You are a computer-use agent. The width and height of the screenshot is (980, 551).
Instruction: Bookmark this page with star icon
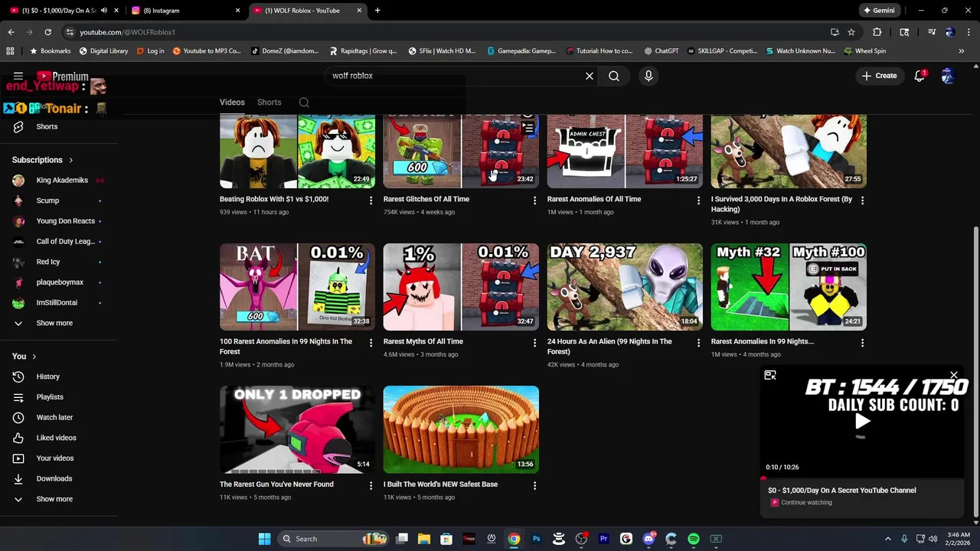tap(851, 32)
